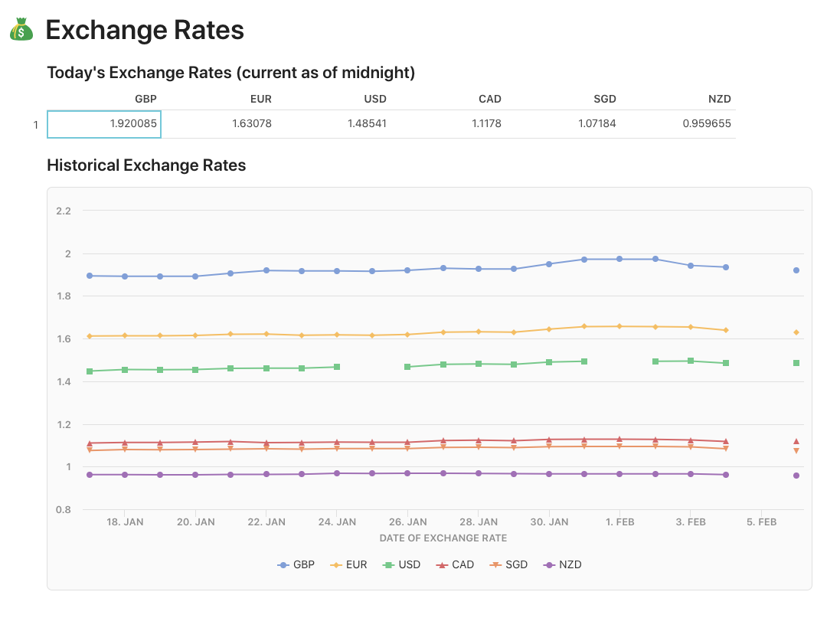Click the last GBP data point on chart
Viewport: 840px width, 618px height.
point(796,270)
